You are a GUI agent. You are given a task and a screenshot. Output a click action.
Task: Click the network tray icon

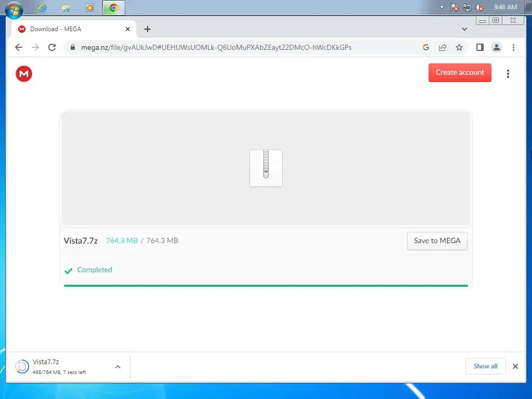pos(467,7)
